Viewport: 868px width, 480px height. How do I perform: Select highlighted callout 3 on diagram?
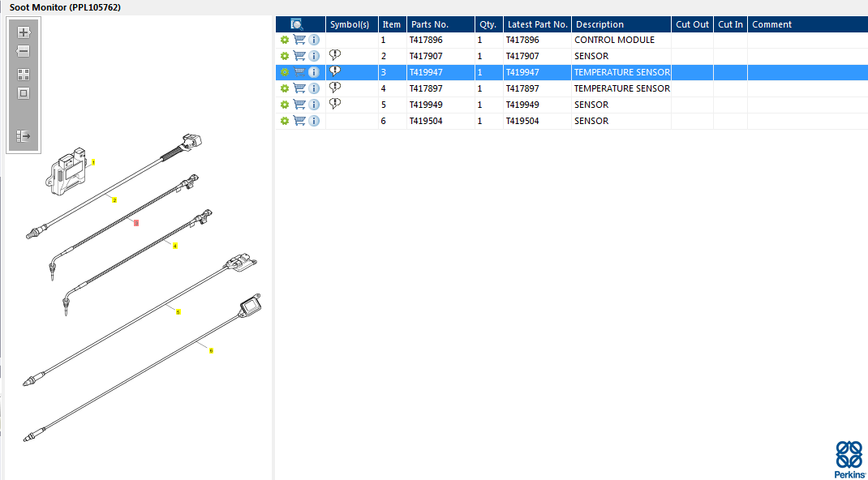coord(136,223)
